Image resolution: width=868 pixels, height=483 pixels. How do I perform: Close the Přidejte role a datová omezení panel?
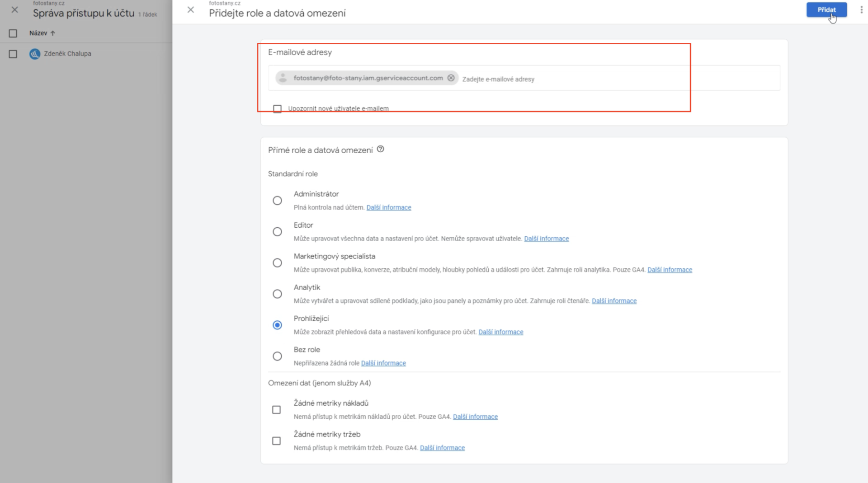pyautogui.click(x=191, y=9)
